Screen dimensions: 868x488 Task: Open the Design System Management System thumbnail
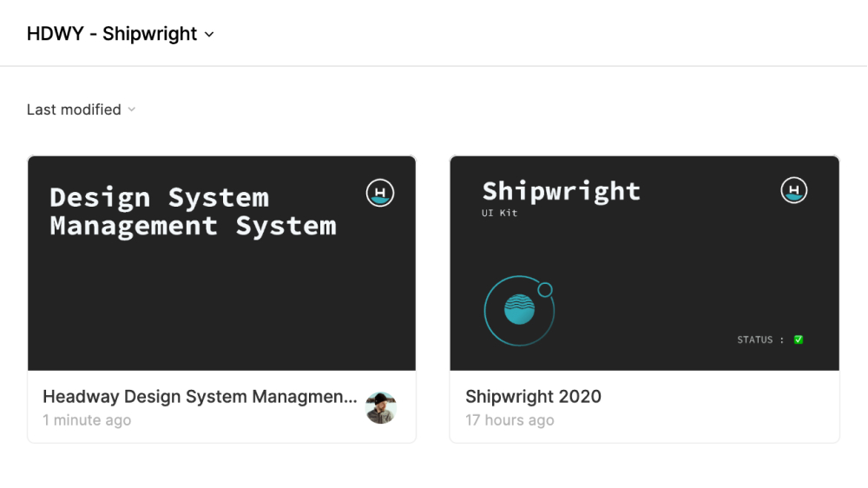pos(221,263)
